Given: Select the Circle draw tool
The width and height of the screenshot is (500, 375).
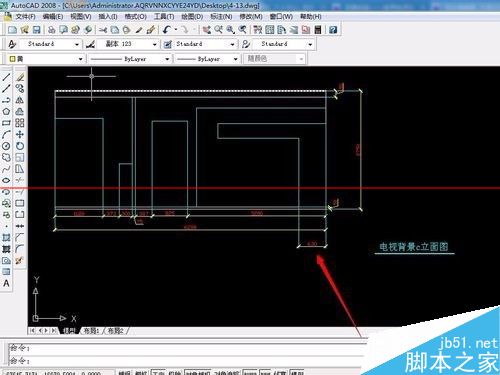Looking at the screenshot, I should click(6, 146).
